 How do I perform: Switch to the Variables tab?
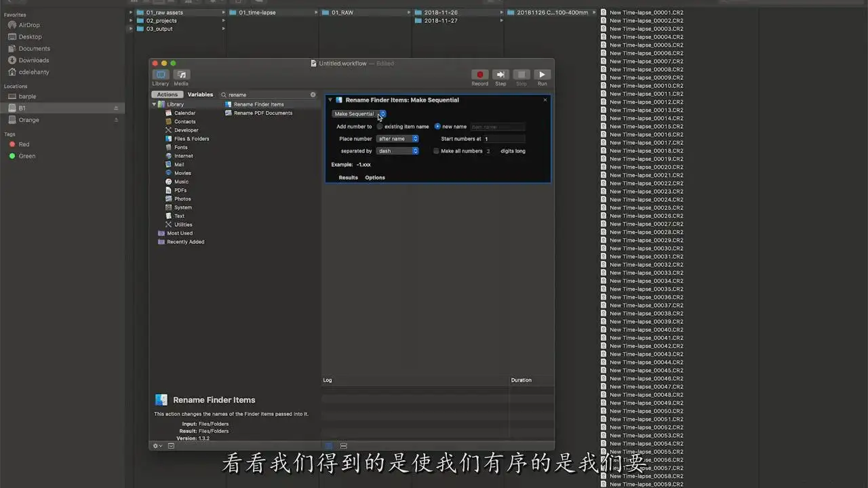200,95
